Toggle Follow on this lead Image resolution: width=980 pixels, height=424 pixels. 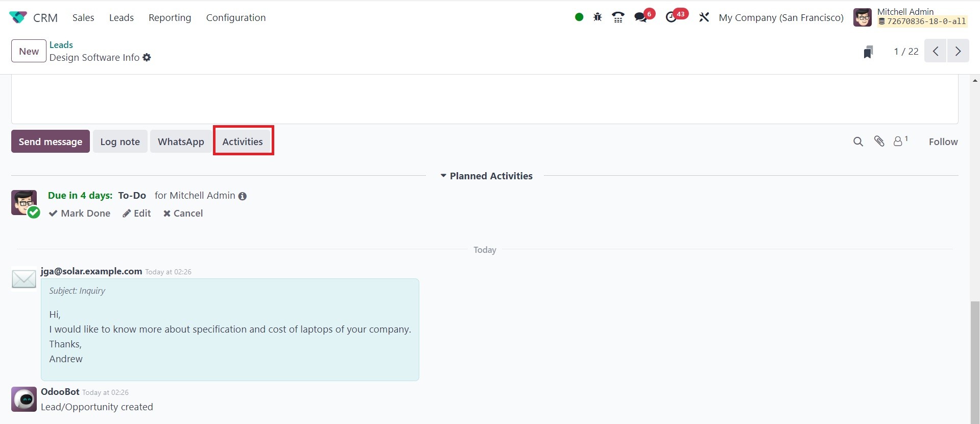943,142
